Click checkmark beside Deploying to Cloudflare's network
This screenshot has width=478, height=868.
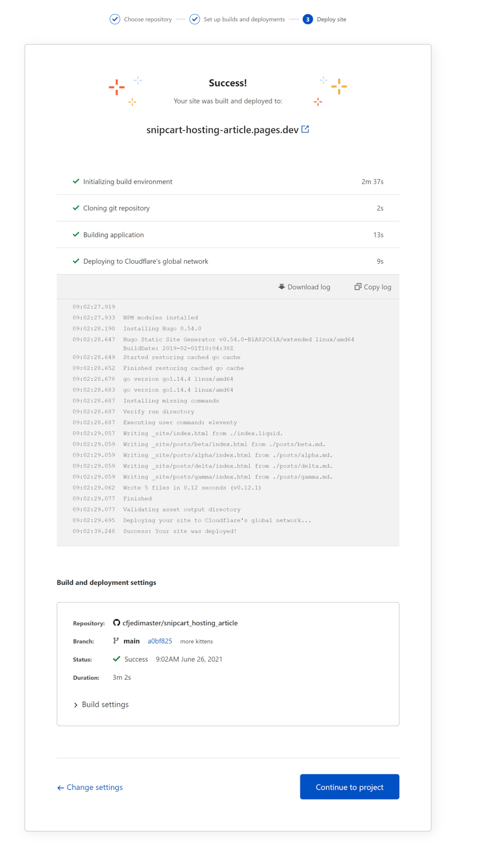click(76, 261)
